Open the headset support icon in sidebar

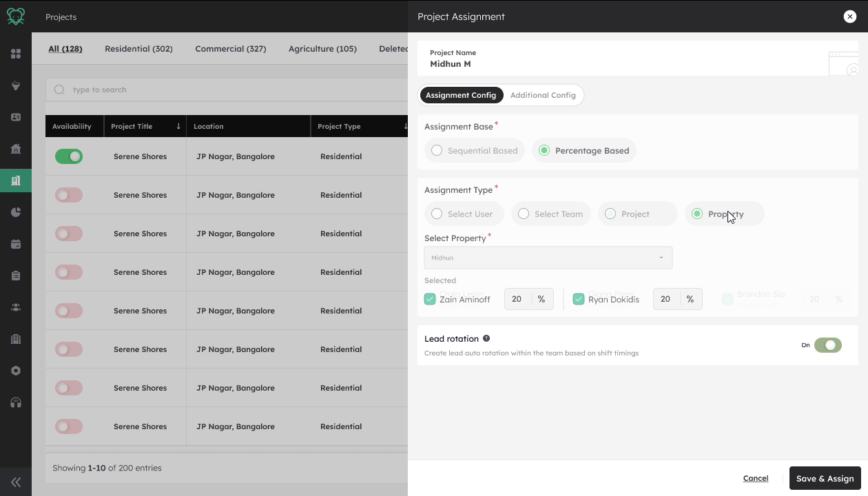pos(16,402)
